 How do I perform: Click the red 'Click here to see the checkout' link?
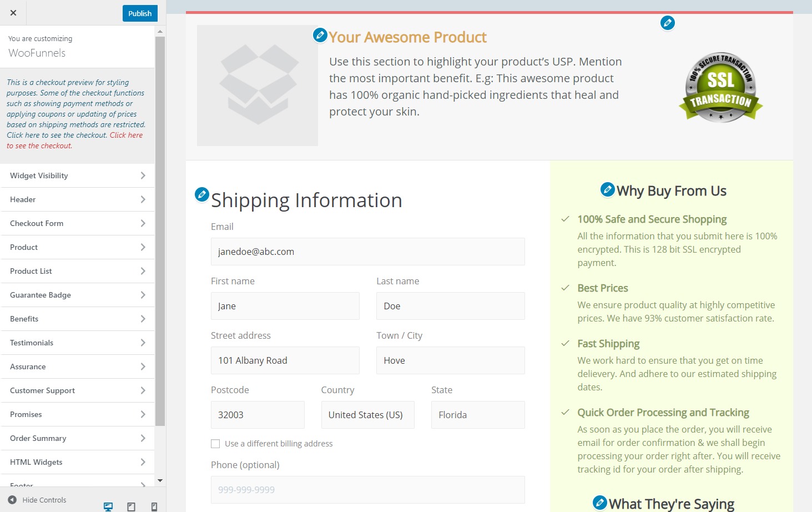(x=126, y=135)
